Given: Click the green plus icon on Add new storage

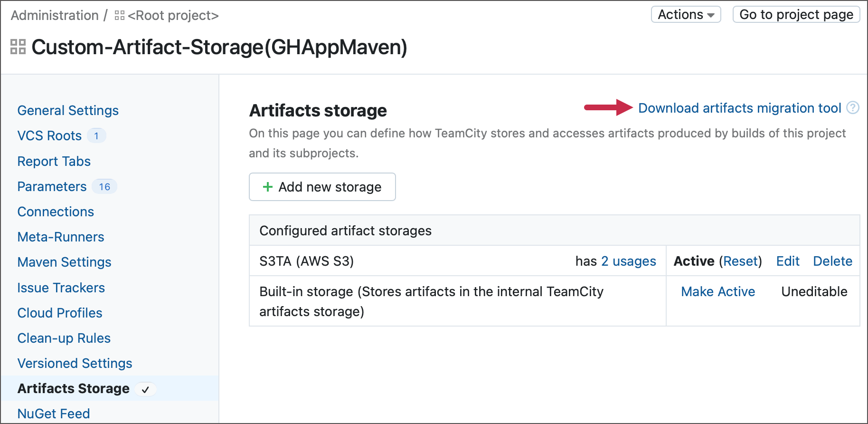Looking at the screenshot, I should pyautogui.click(x=268, y=187).
